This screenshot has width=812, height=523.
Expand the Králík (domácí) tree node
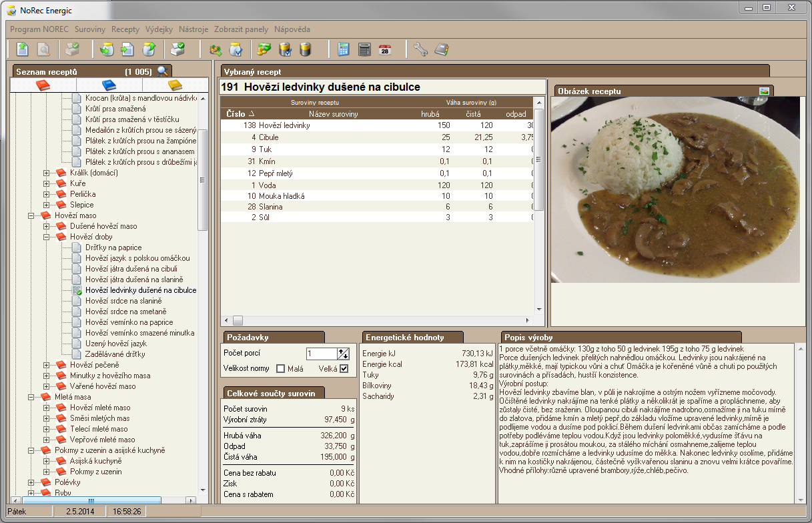pos(47,173)
